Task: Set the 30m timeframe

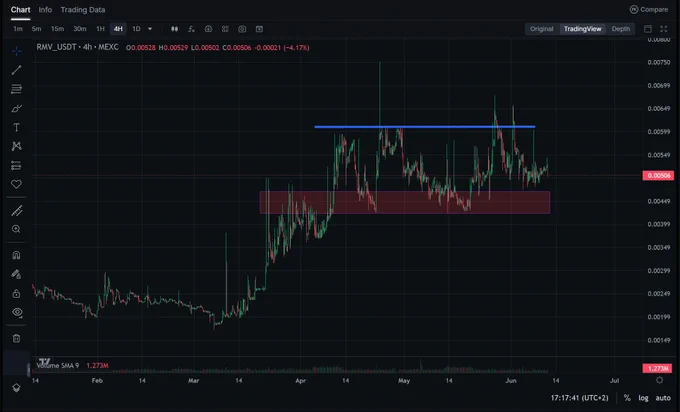Action: click(79, 29)
